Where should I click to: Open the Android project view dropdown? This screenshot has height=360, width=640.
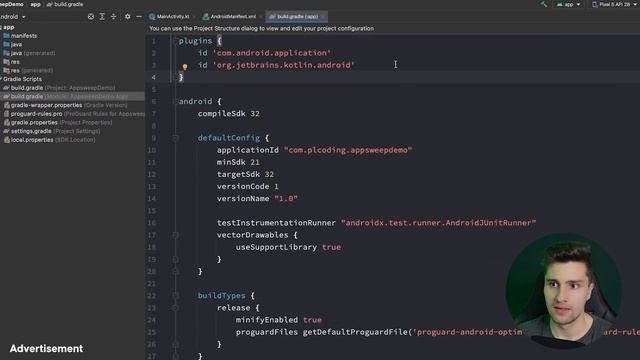(x=13, y=17)
